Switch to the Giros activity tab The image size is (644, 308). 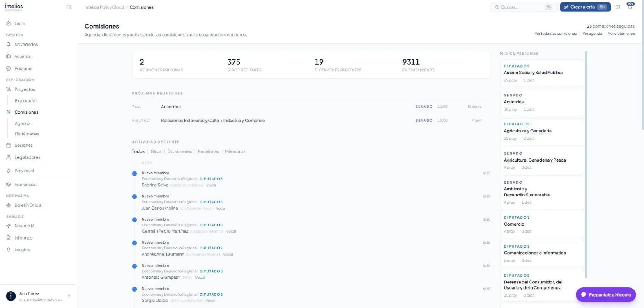coord(156,151)
